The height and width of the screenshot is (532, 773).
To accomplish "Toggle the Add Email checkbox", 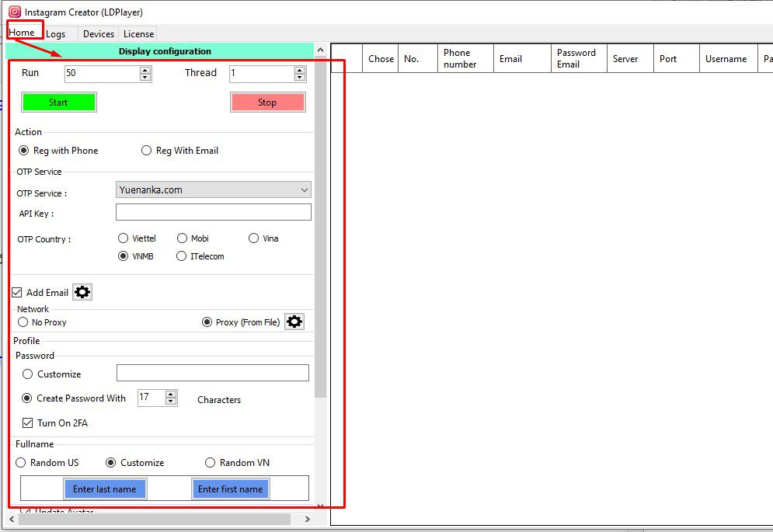I will (x=17, y=292).
